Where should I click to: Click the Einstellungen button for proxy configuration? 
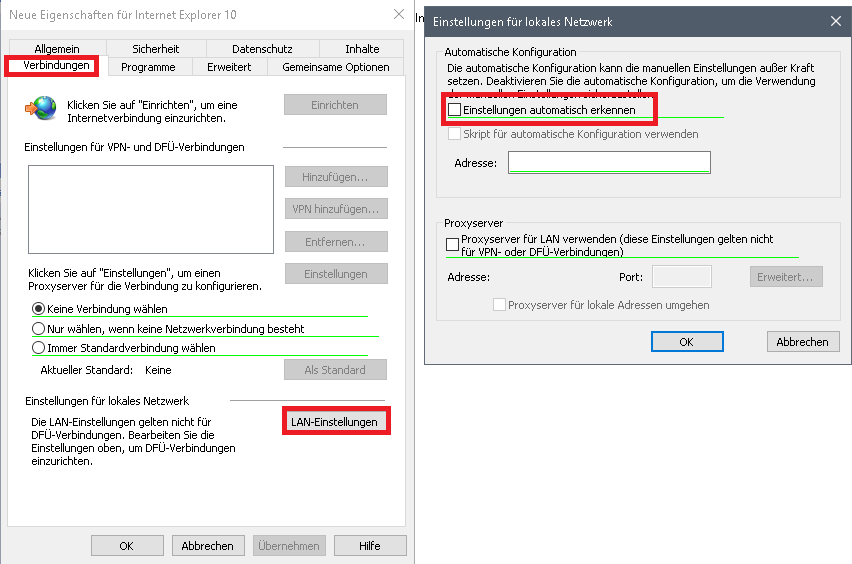tap(335, 274)
